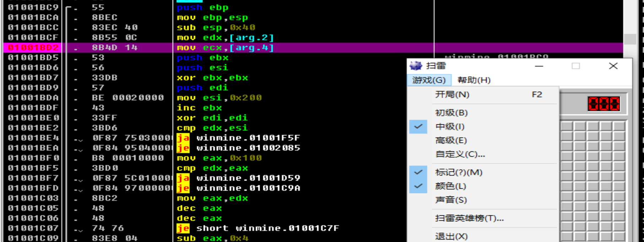Click 'ja winmine.01001D59' jump instruction
The height and width of the screenshot is (242, 644).
(238, 178)
